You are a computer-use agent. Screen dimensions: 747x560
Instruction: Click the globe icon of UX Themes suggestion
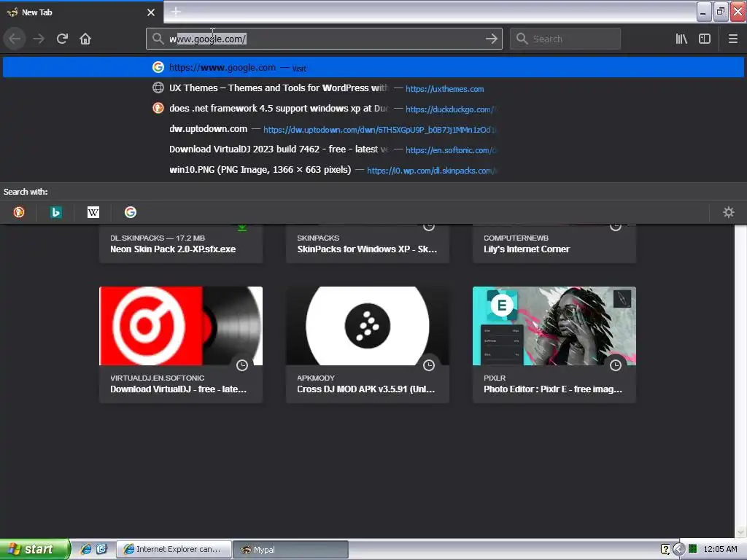[x=158, y=87]
